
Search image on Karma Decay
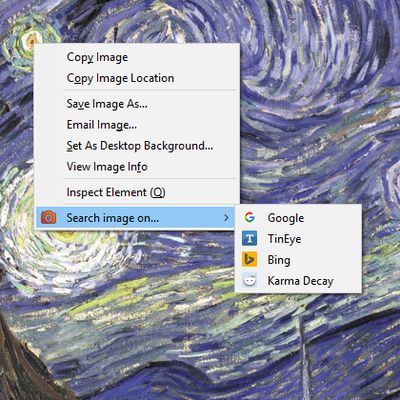[x=298, y=281]
